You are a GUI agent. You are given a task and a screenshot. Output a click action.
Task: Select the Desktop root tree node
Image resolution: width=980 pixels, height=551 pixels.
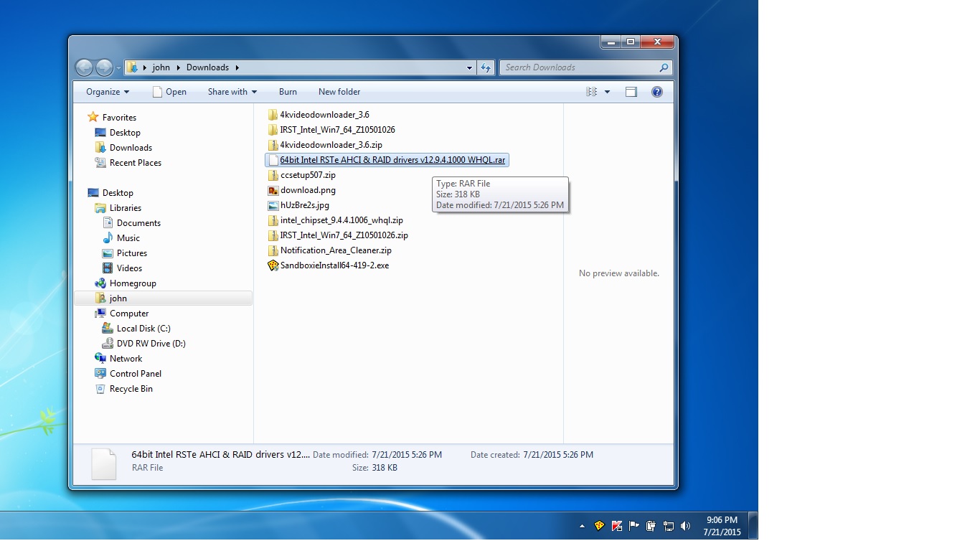tap(118, 193)
